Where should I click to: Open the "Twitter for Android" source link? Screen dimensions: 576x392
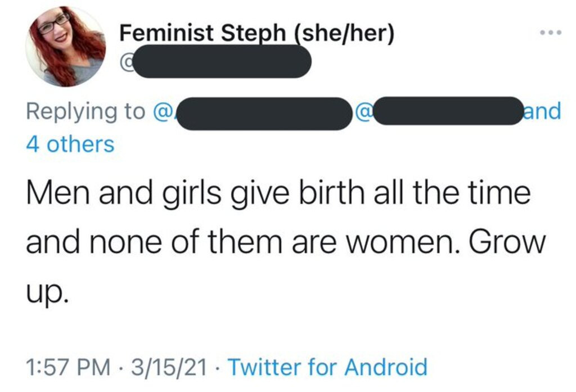328,367
